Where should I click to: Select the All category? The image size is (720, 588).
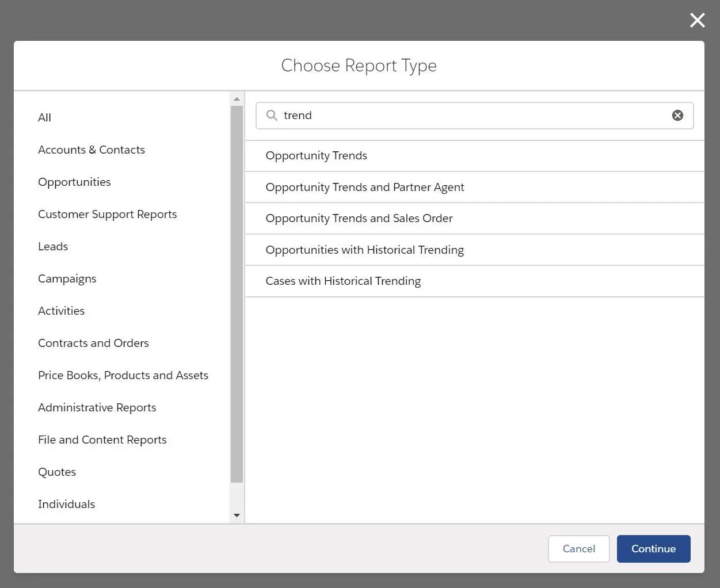pyautogui.click(x=44, y=117)
